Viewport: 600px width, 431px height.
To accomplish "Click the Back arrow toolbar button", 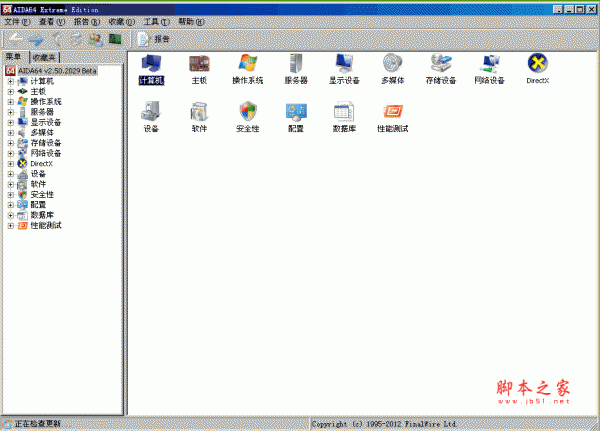I will point(15,39).
